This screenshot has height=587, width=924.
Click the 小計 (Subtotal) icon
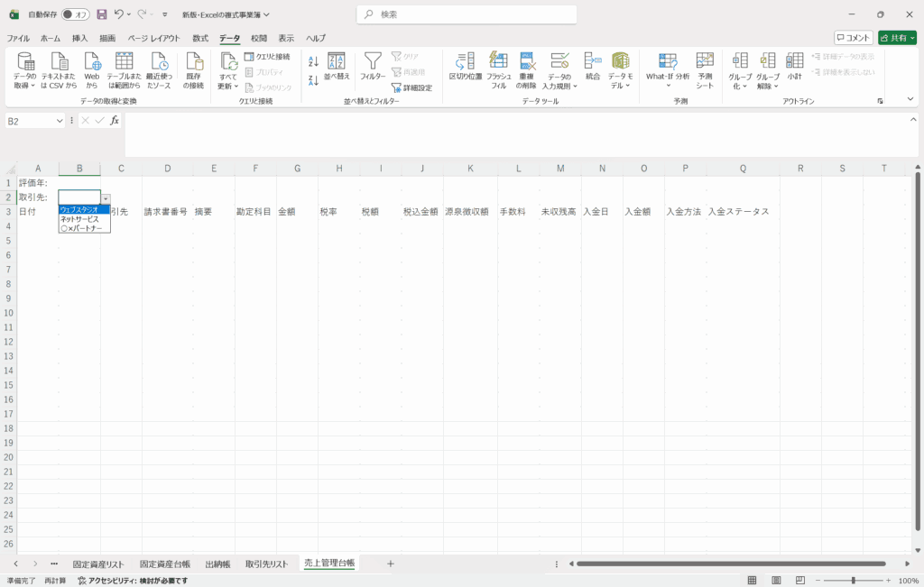(794, 61)
